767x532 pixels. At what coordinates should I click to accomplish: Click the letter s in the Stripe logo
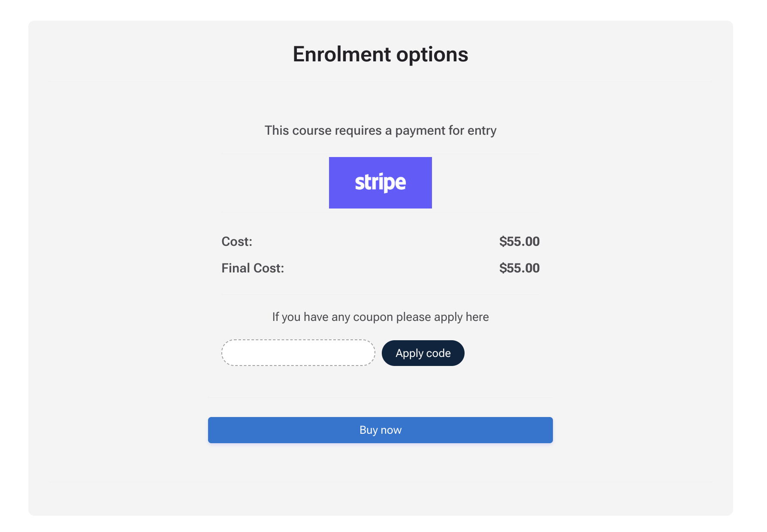click(358, 184)
